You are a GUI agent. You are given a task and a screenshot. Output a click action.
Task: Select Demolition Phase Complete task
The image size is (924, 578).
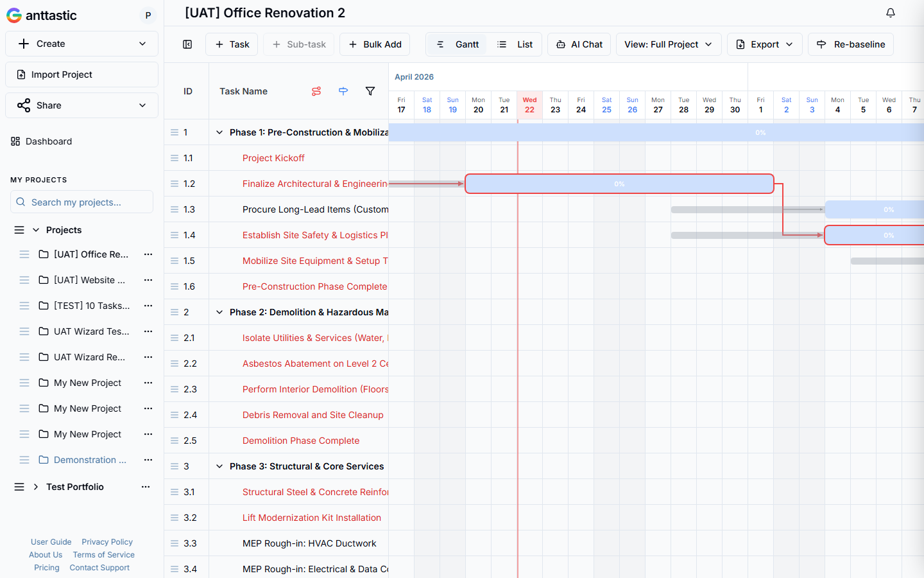(x=301, y=441)
